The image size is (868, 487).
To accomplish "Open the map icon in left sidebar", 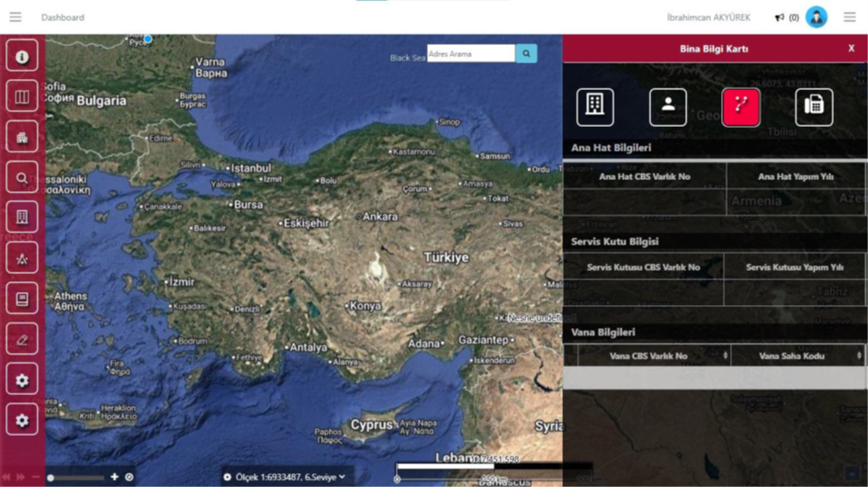I will coord(22,96).
